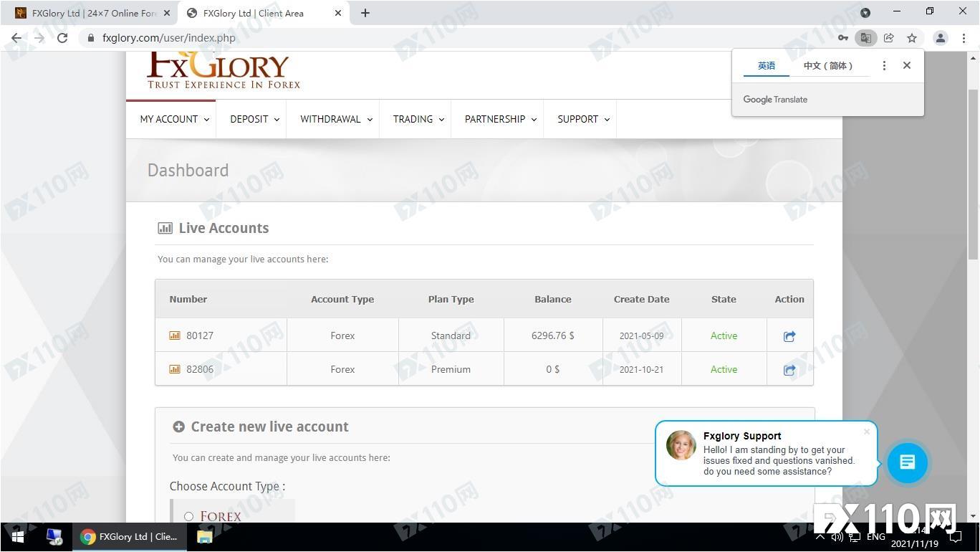This screenshot has width=980, height=552.
Task: Click action icon for account 82806
Action: pos(789,370)
